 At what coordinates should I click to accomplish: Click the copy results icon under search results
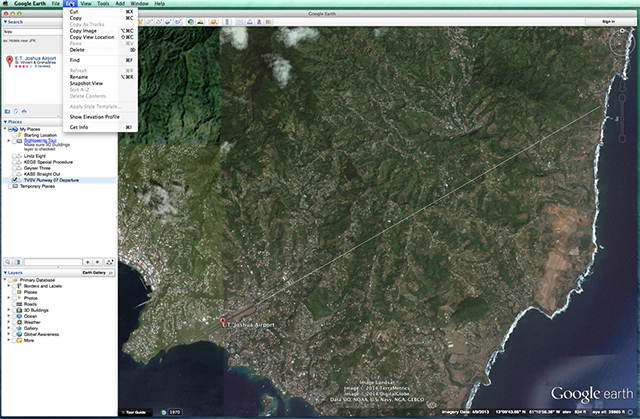(16, 111)
